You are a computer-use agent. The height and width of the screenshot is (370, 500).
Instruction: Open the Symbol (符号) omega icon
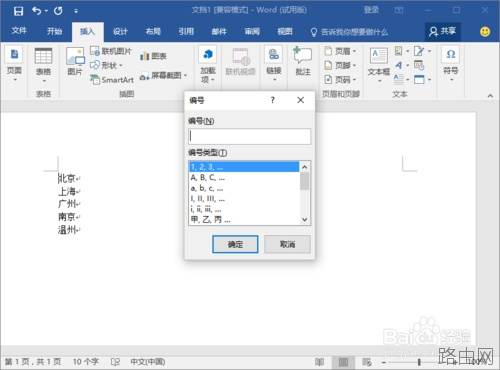(x=451, y=54)
